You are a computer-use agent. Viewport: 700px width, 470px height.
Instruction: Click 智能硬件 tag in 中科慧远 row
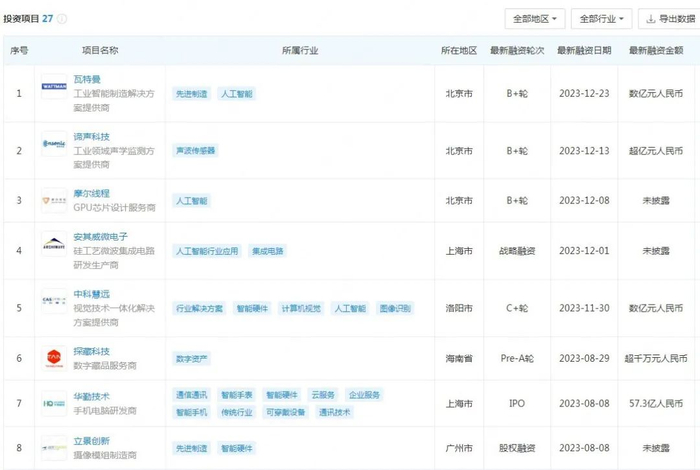252,308
